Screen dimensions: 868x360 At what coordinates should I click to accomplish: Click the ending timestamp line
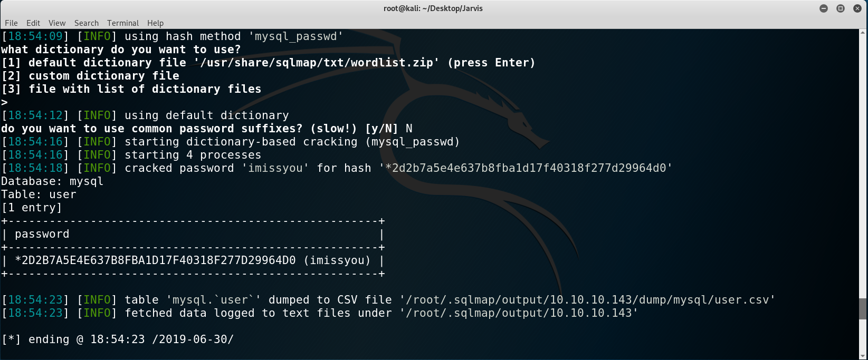point(118,339)
